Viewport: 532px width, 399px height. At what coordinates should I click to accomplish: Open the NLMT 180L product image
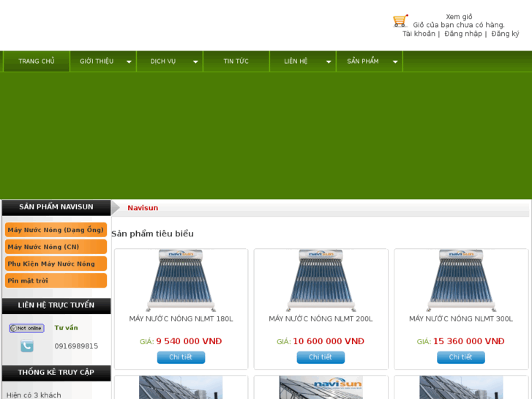[181, 280]
